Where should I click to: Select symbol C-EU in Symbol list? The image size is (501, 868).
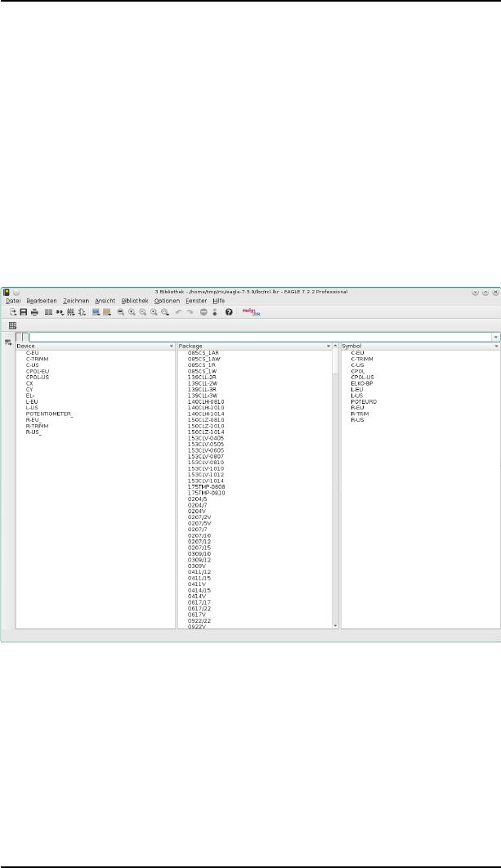(358, 352)
